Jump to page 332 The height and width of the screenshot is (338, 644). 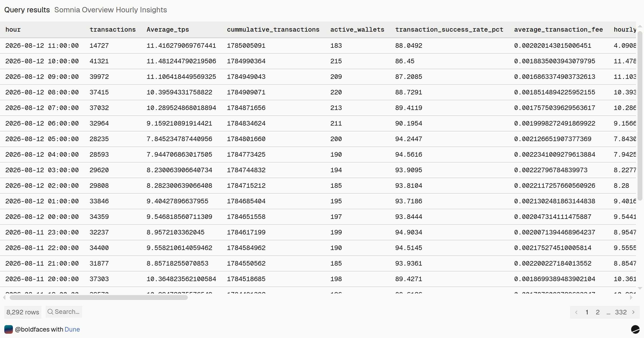(x=621, y=312)
